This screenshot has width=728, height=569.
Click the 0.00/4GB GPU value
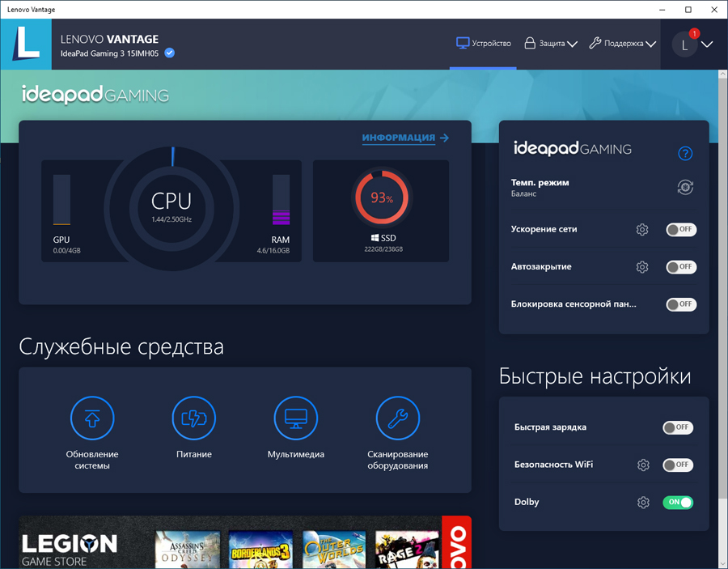tap(67, 251)
